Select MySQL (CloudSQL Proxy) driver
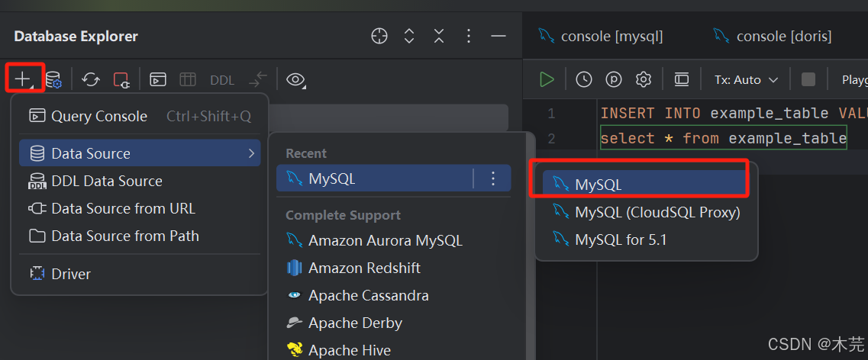This screenshot has width=868, height=360. click(x=645, y=212)
